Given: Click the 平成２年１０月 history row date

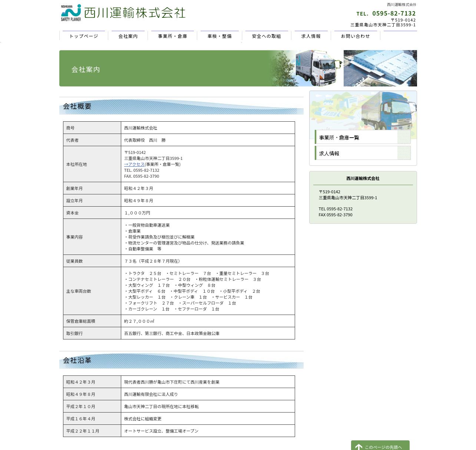Looking at the screenshot, I should (x=81, y=407).
